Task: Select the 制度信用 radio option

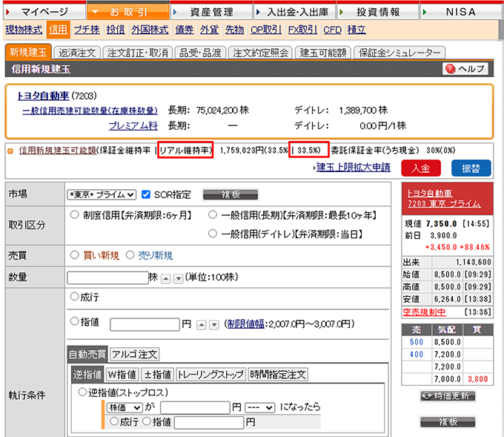Action: [74, 215]
